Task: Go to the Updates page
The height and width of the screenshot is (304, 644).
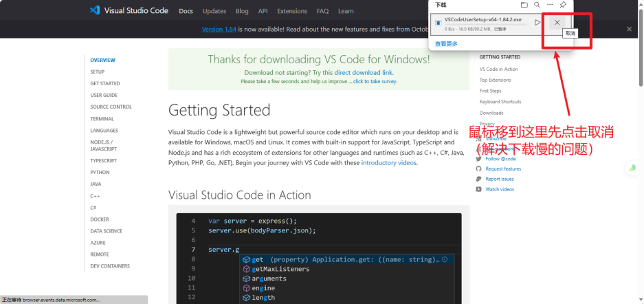Action: click(x=214, y=11)
